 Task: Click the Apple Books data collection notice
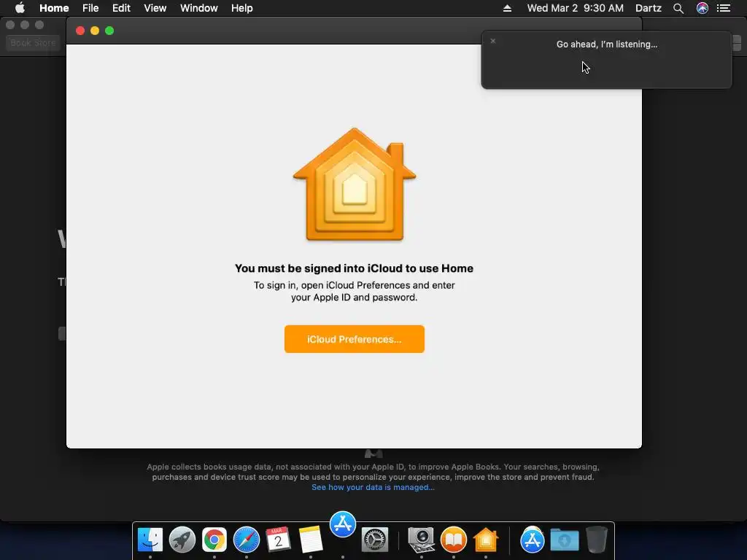point(373,472)
